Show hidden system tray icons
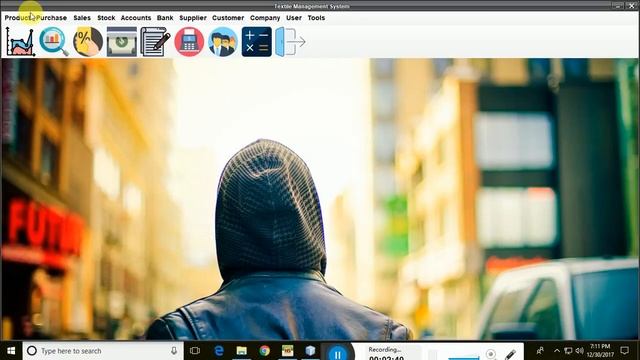This screenshot has height=360, width=640. coord(557,351)
